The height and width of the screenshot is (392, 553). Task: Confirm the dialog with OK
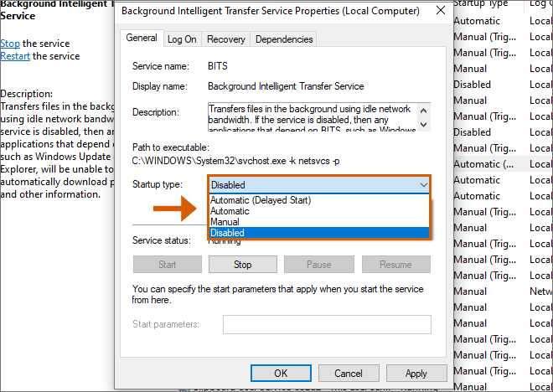[x=281, y=374]
